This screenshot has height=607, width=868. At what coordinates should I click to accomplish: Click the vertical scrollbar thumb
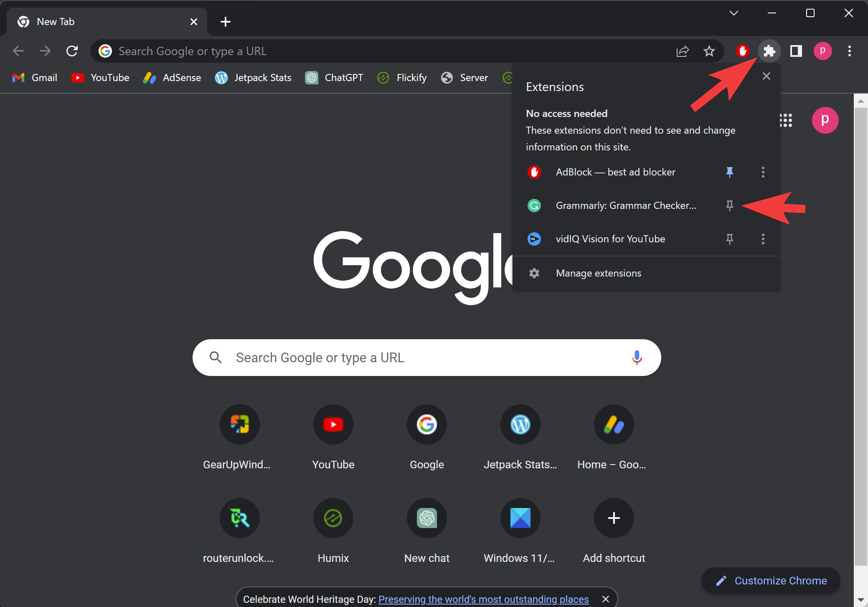pyautogui.click(x=860, y=337)
